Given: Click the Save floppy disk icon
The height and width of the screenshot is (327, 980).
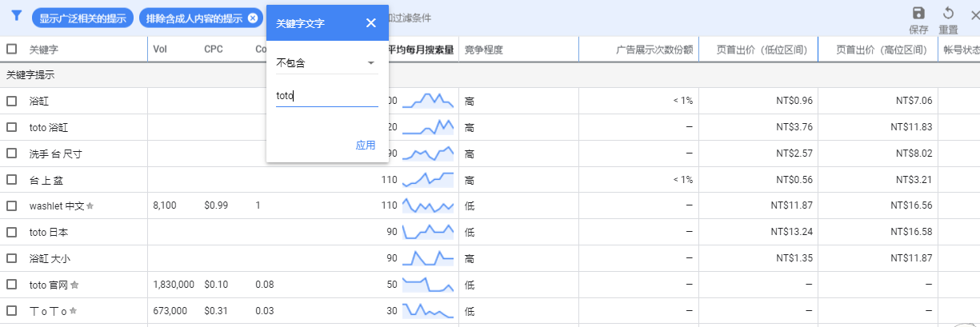Looking at the screenshot, I should click(x=918, y=13).
